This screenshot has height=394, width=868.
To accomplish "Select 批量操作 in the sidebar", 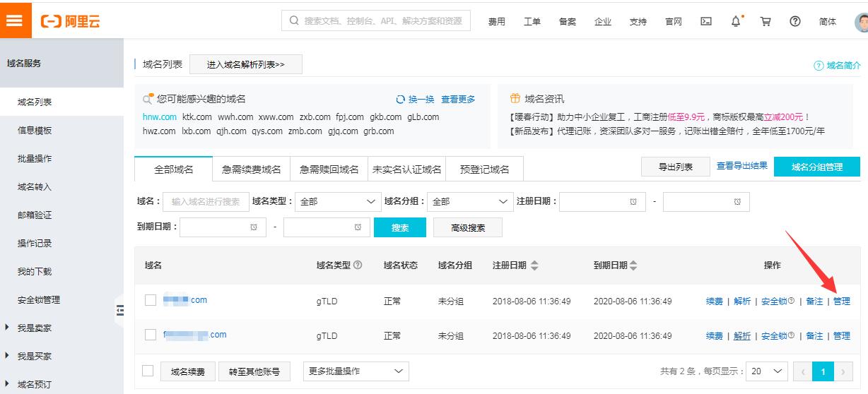I will [35, 158].
